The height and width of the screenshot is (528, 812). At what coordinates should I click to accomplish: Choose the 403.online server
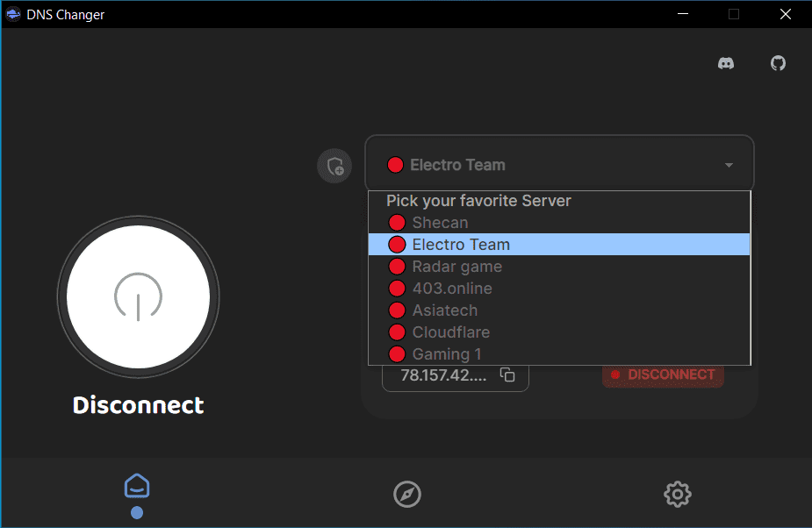pos(559,289)
